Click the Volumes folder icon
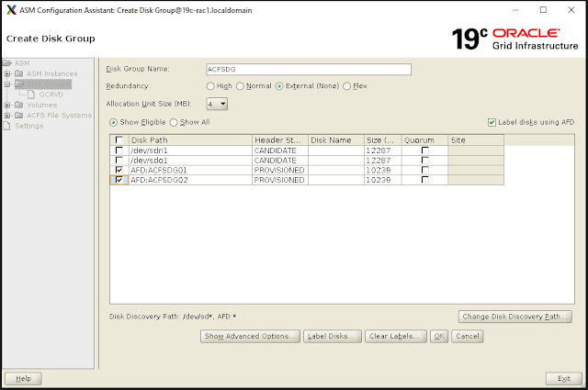The image size is (588, 390). pos(19,105)
